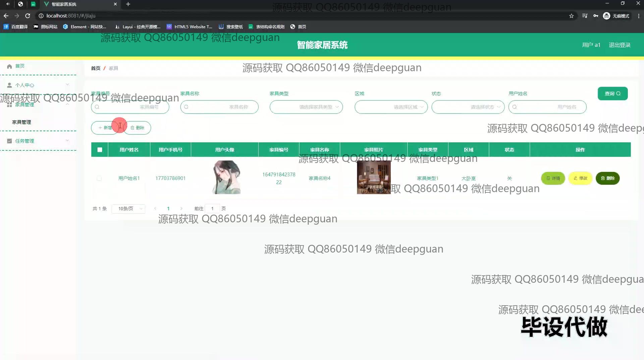Check the row checkbox for 用户姓名1
Viewport: 644px width, 360px height.
click(99, 178)
